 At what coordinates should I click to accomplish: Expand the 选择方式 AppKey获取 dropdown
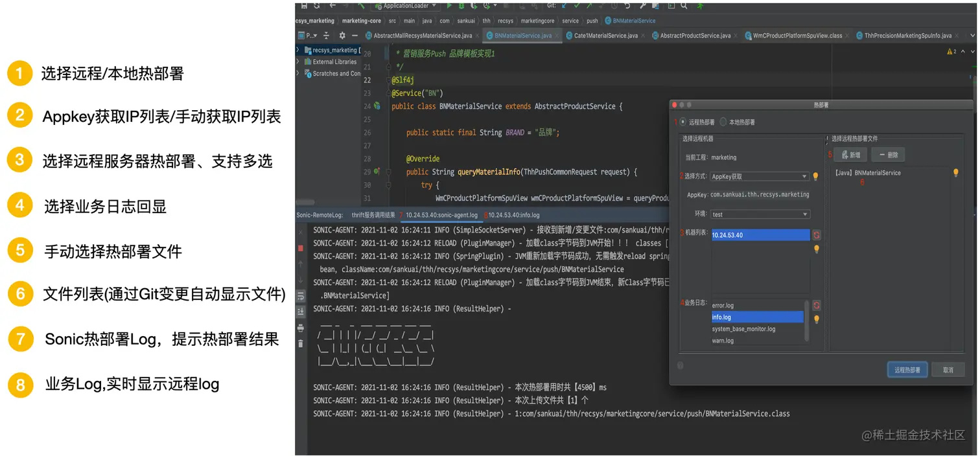pos(759,175)
